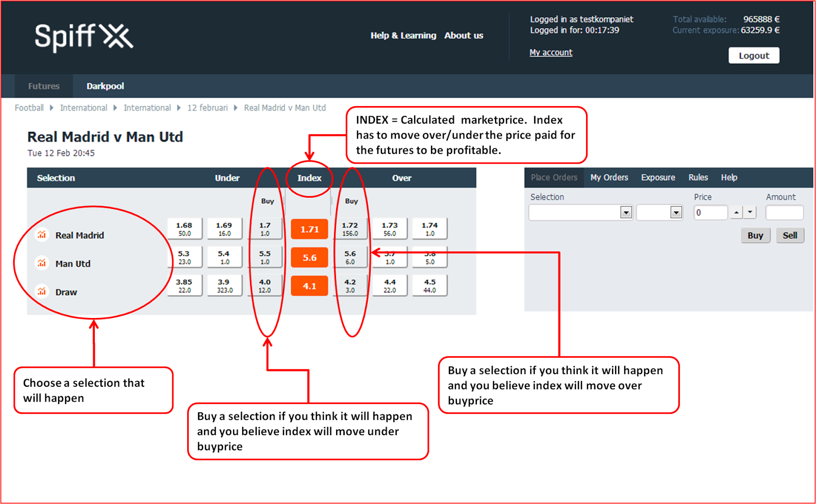Select Draw under price 3.9
The width and height of the screenshot is (816, 504).
[x=224, y=286]
